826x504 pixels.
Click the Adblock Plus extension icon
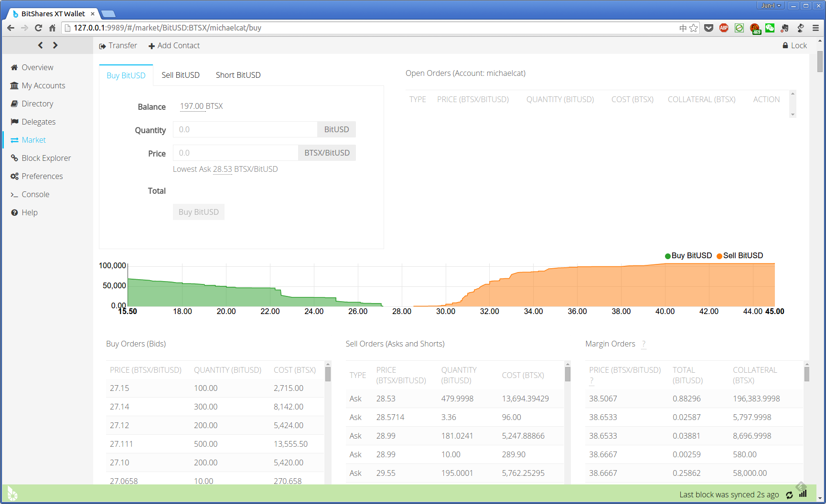click(724, 28)
